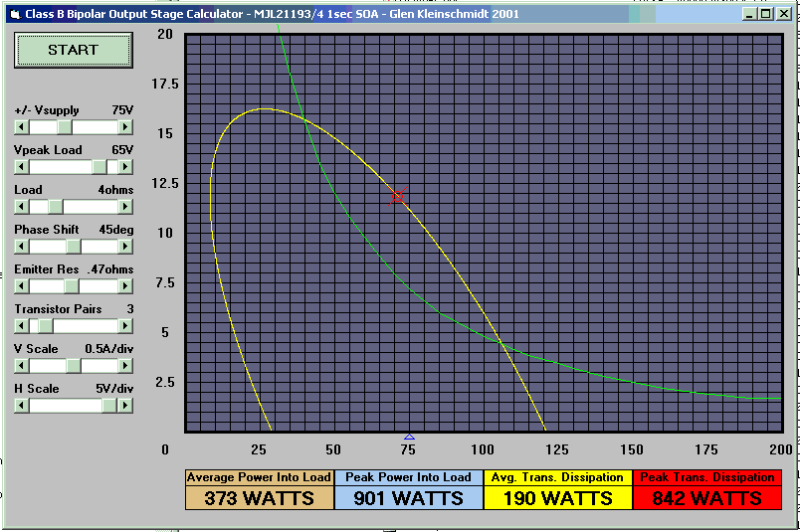
Task: Click the 'Peak Power Into Load' label
Action: click(408, 477)
